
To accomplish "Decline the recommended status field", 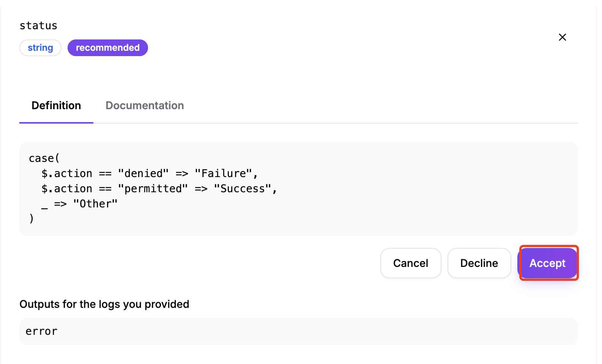I will pos(479,263).
